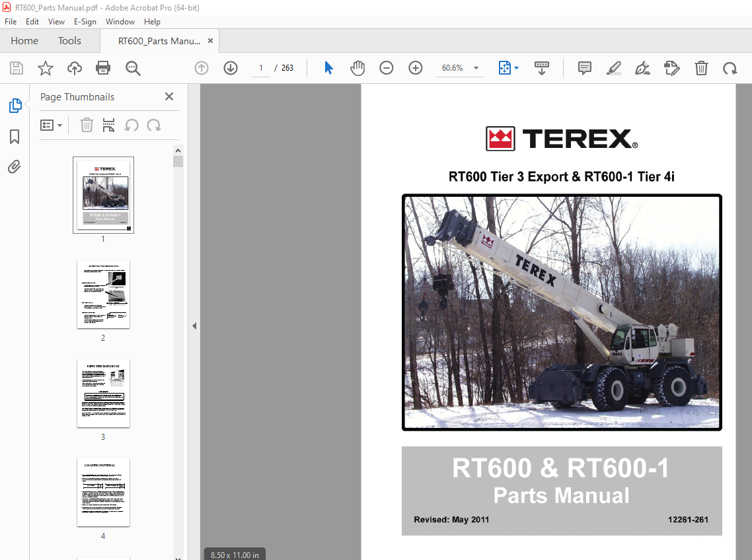Select the Highlight text pen tool
This screenshot has width=752, height=560.
(x=613, y=68)
